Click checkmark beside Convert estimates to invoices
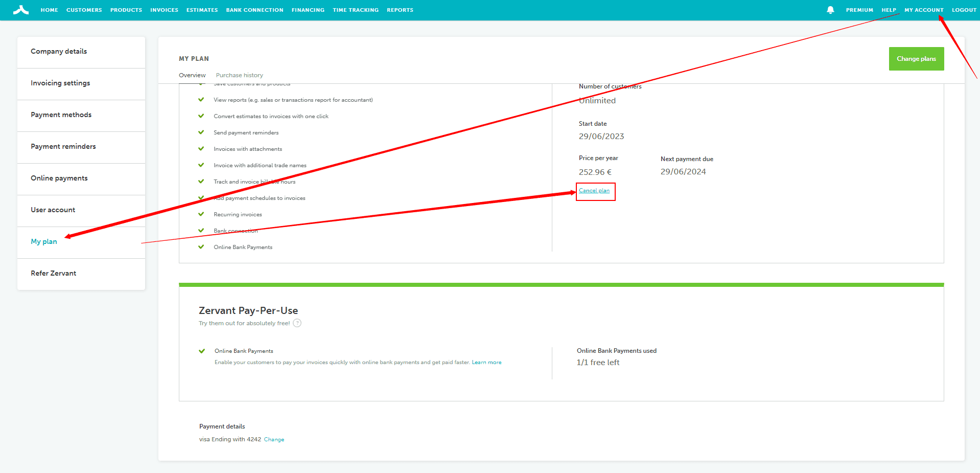 click(201, 116)
